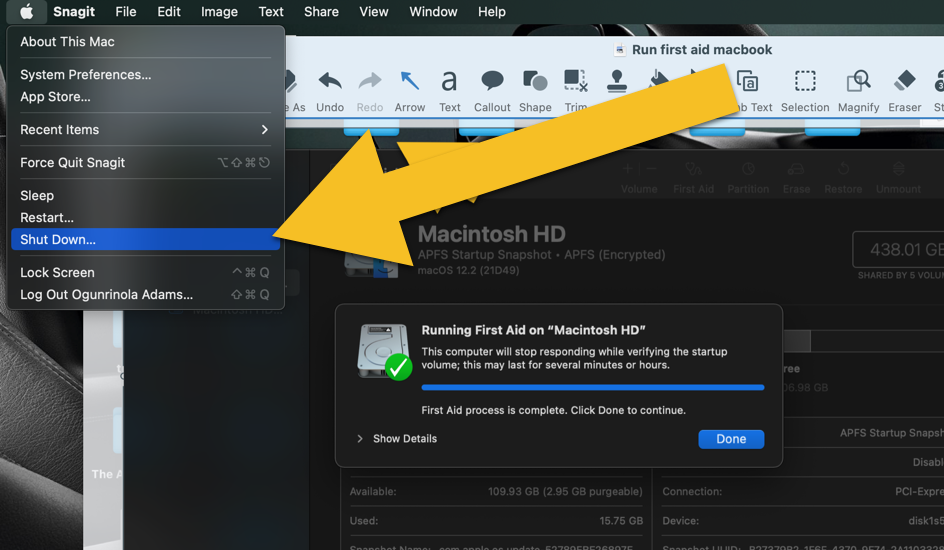Click the 'APFS Startup Snapshot • APFS (Encrypted)' subtitle
944x550 pixels.
541,255
